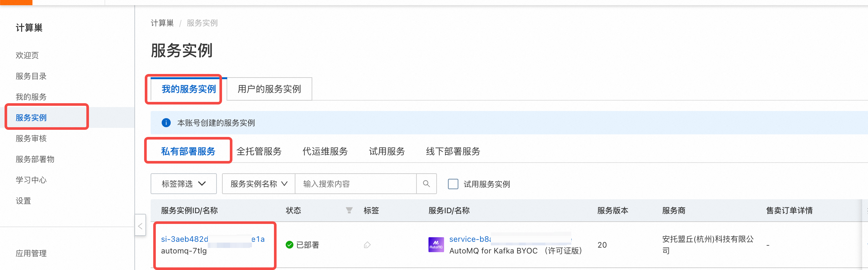The image size is (868, 270).
Task: Select the 线下部署服务 tab
Action: coord(453,151)
